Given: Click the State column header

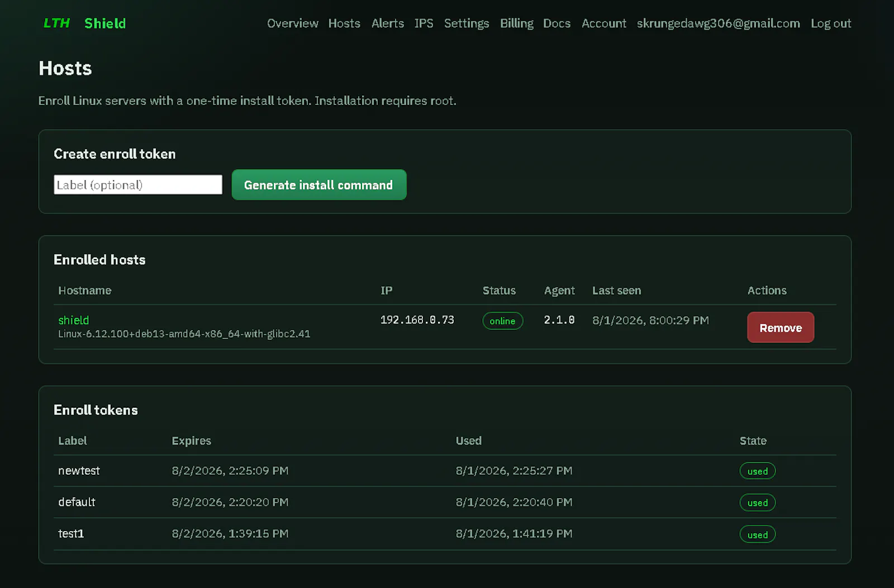Looking at the screenshot, I should [753, 441].
